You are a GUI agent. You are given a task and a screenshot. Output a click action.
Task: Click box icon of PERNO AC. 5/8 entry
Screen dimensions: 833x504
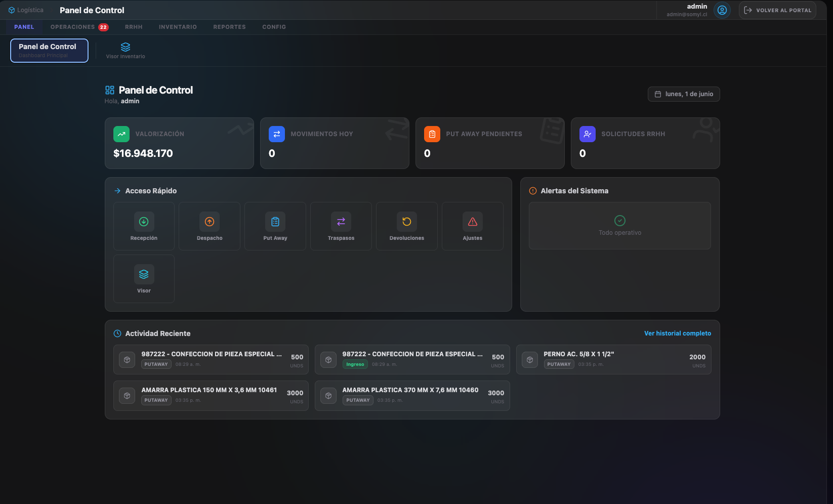tap(530, 360)
